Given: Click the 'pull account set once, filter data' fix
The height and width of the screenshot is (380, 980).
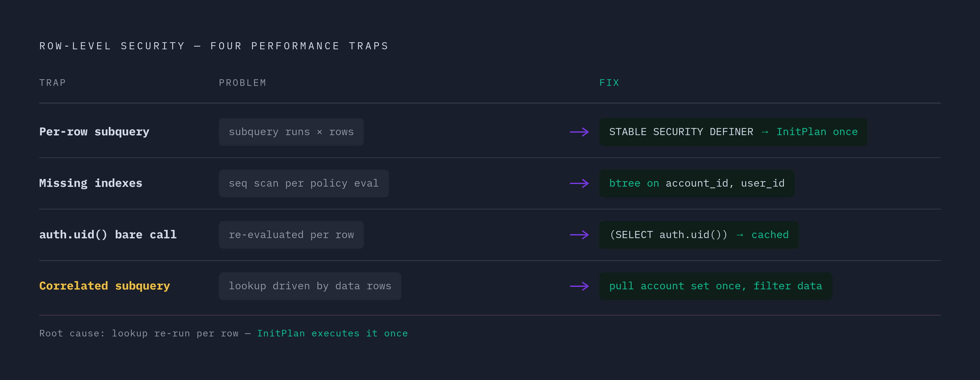Looking at the screenshot, I should 716,286.
